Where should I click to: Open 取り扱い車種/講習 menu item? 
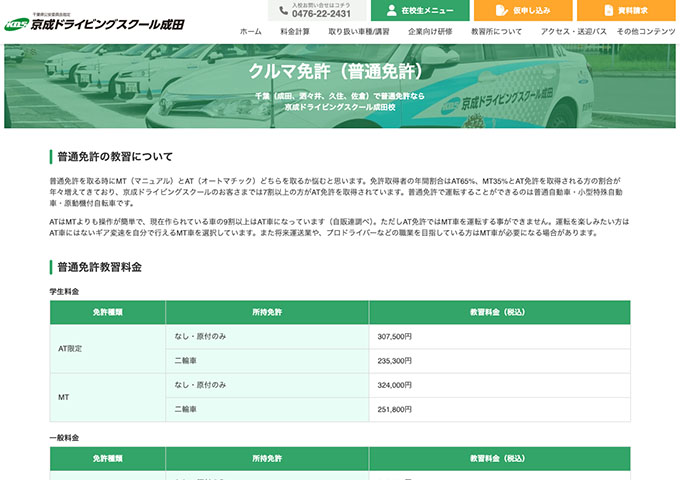[x=359, y=32]
